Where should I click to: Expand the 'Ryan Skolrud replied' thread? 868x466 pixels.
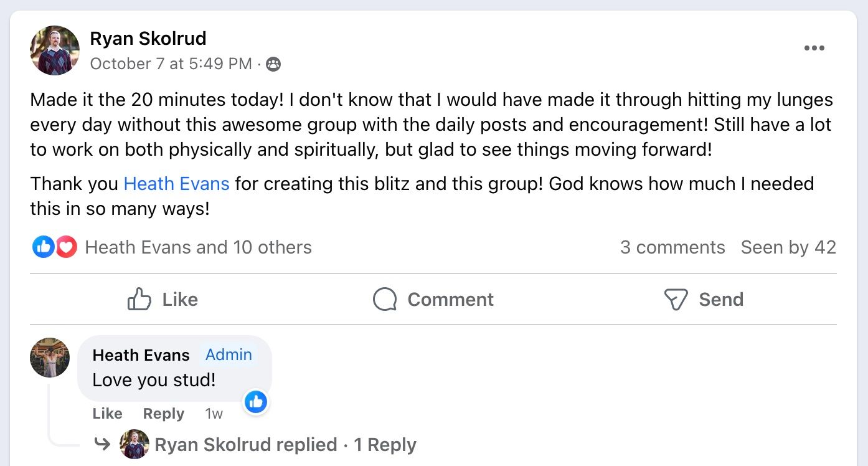coord(285,445)
